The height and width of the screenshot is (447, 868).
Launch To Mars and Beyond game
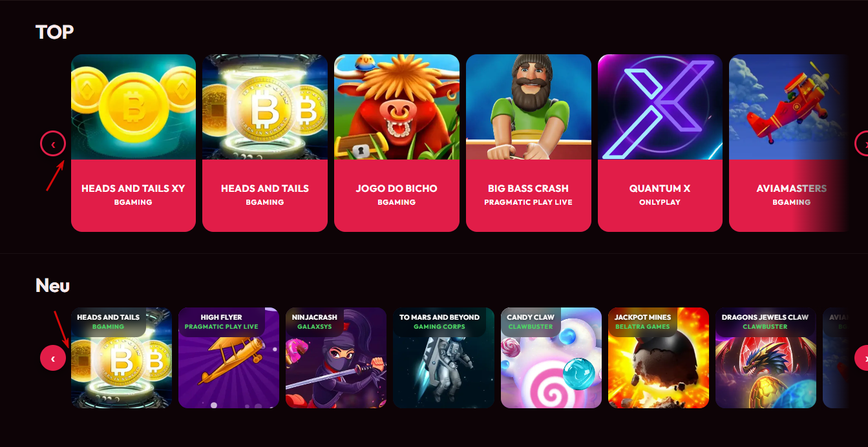[443, 358]
